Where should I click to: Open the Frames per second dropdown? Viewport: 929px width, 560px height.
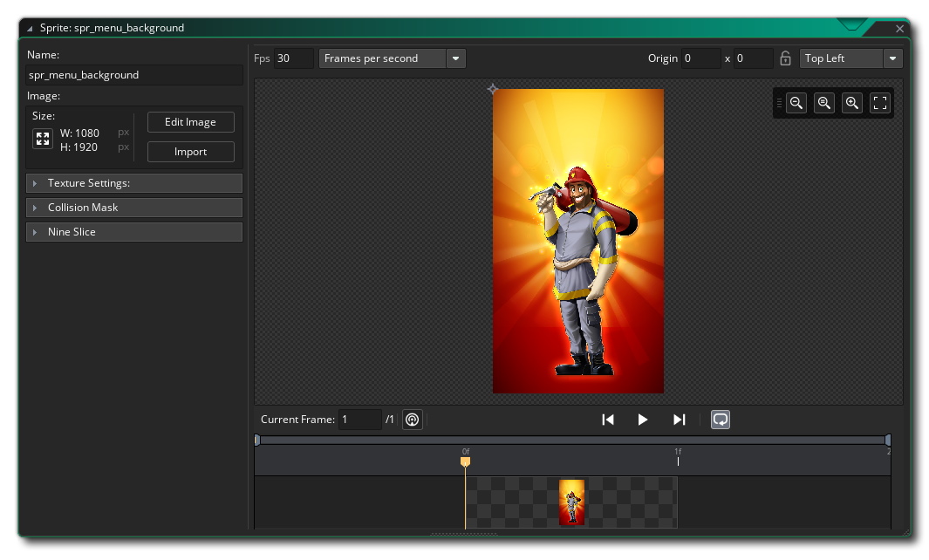(x=393, y=58)
